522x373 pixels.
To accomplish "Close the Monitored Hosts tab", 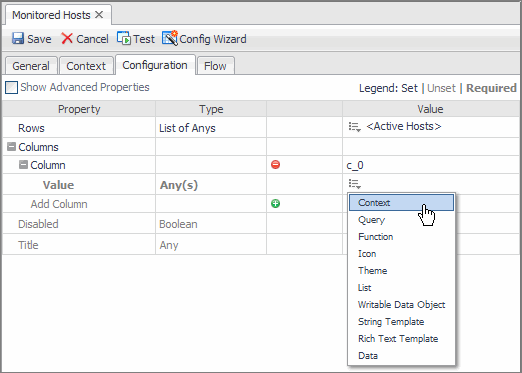I will [99, 15].
